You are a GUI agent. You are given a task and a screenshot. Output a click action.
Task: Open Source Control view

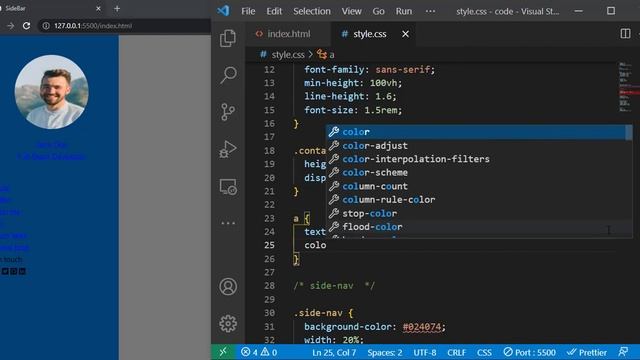[x=228, y=112]
